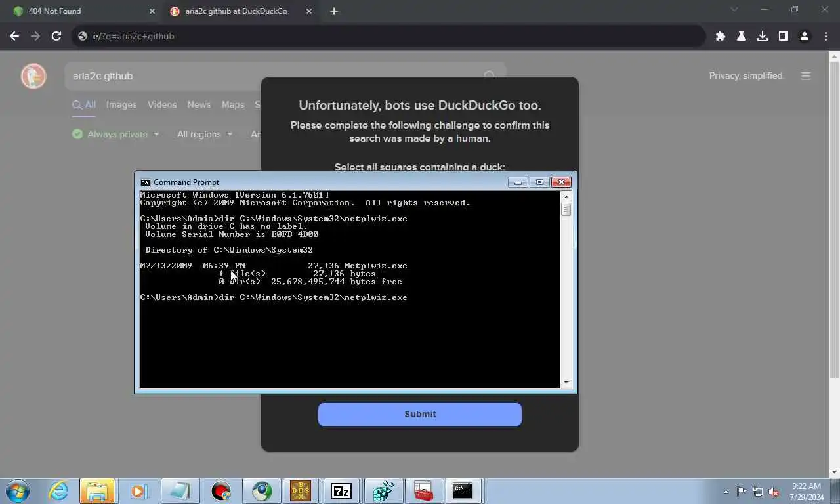Expand the Always private dropdown
Screen dimensions: 840x504
click(115, 134)
